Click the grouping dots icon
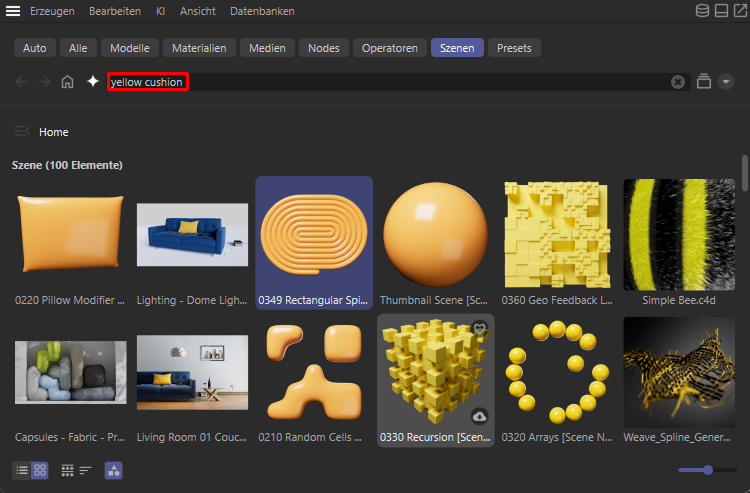Image resolution: width=750 pixels, height=493 pixels. pos(67,471)
